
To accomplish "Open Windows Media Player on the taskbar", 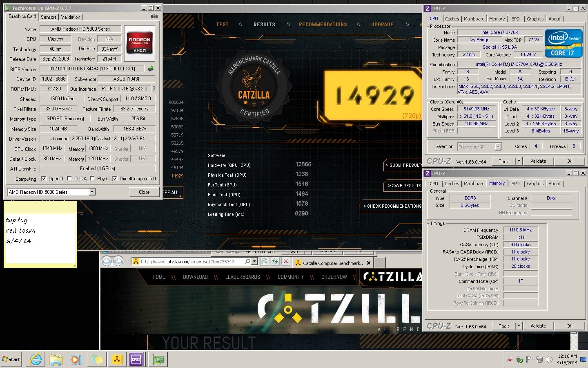I will [x=76, y=359].
